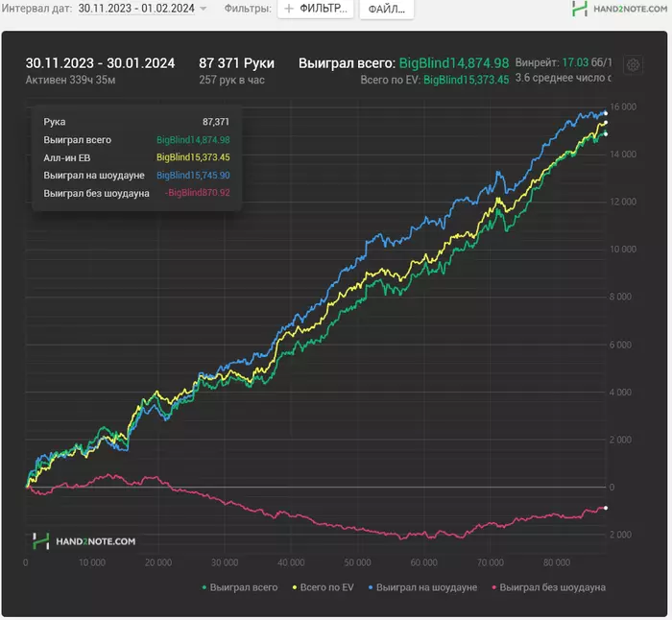Click the yellow endpoint marker of the EV line
Screen dimensions: 672x620
point(605,123)
